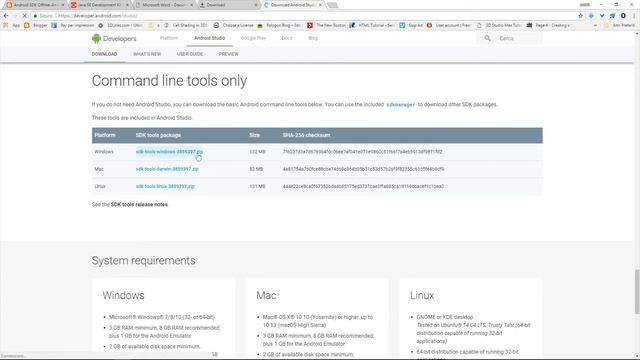Switch to the Download browser tab
The width and height of the screenshot is (640, 360).
pyautogui.click(x=228, y=5)
